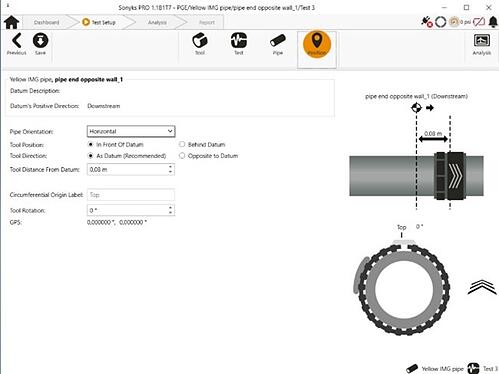Screen dimensions: 499x374
Task: Click the circular sync status icon
Action: click(441, 22)
